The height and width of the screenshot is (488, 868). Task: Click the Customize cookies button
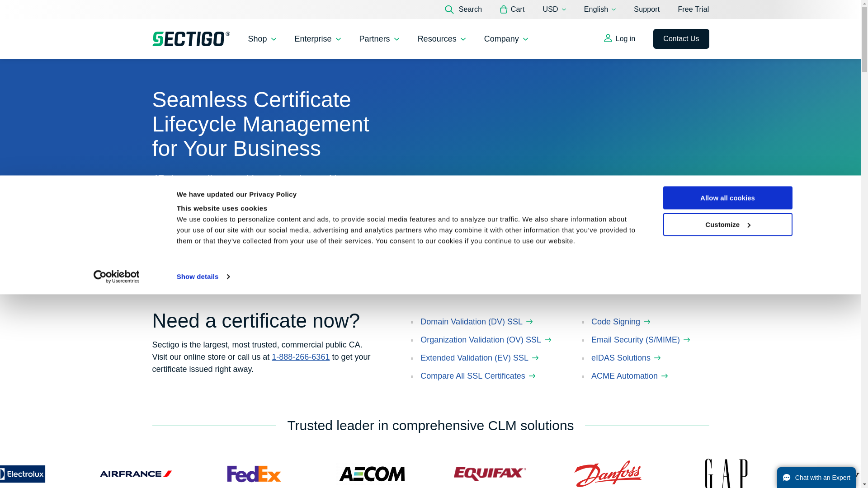[x=727, y=225]
